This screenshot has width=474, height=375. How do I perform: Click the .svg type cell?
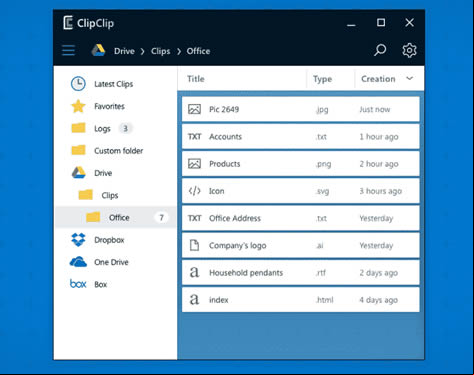click(322, 191)
